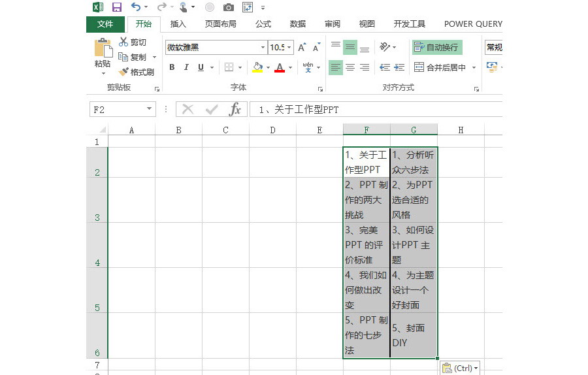Confirm formula bar entry checkmark
The image size is (588, 375).
pos(212,109)
